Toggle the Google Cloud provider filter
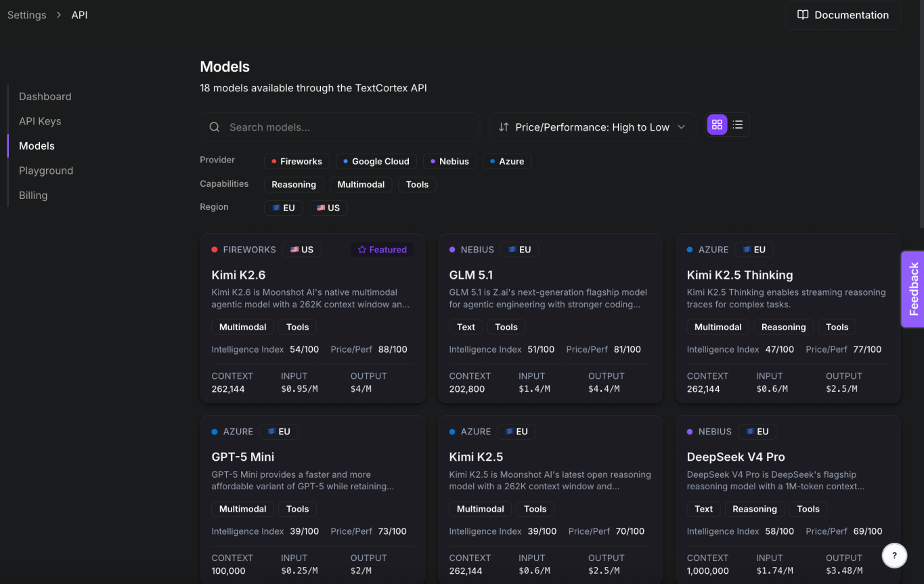The width and height of the screenshot is (924, 584). click(376, 161)
